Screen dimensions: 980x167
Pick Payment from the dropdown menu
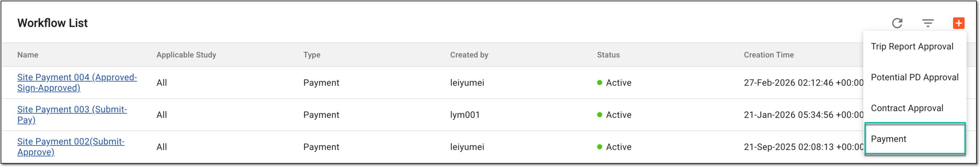pos(915,139)
